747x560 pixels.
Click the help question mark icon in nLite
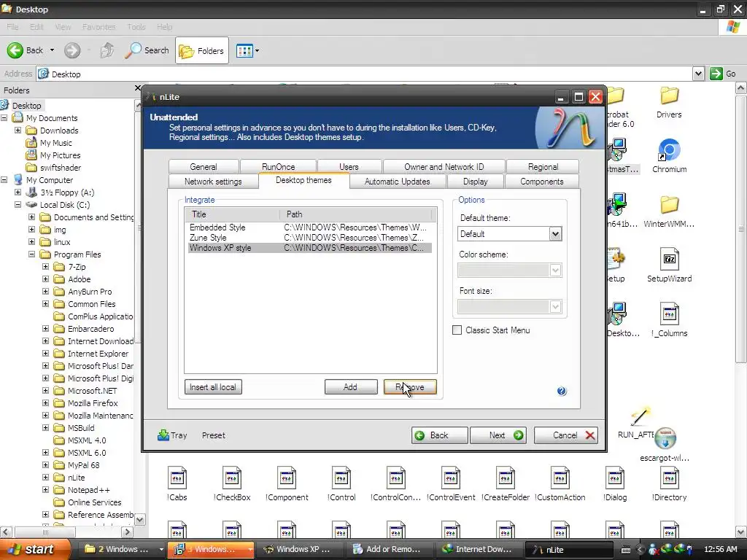[x=562, y=391]
